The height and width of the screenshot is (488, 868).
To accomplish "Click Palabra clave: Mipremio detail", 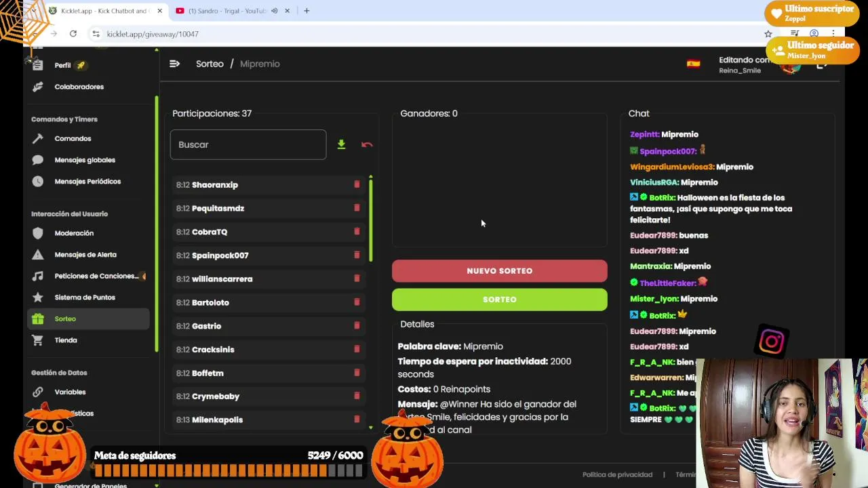I will coord(450,346).
